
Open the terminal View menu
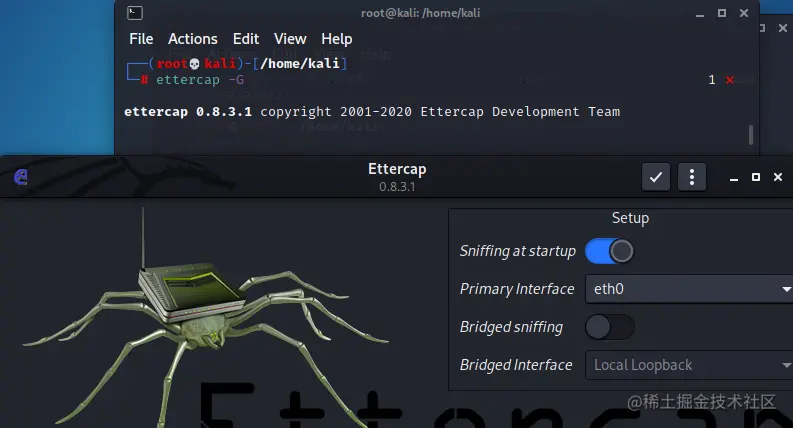290,39
